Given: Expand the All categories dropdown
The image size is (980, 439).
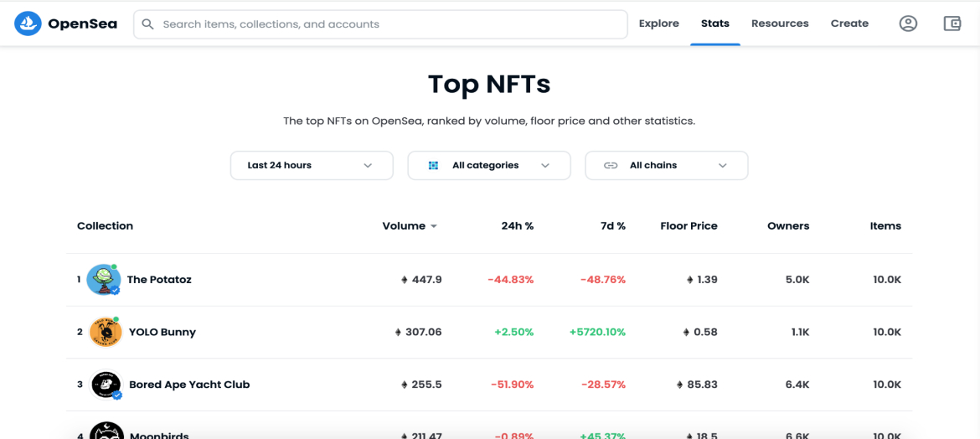Looking at the screenshot, I should tap(489, 166).
